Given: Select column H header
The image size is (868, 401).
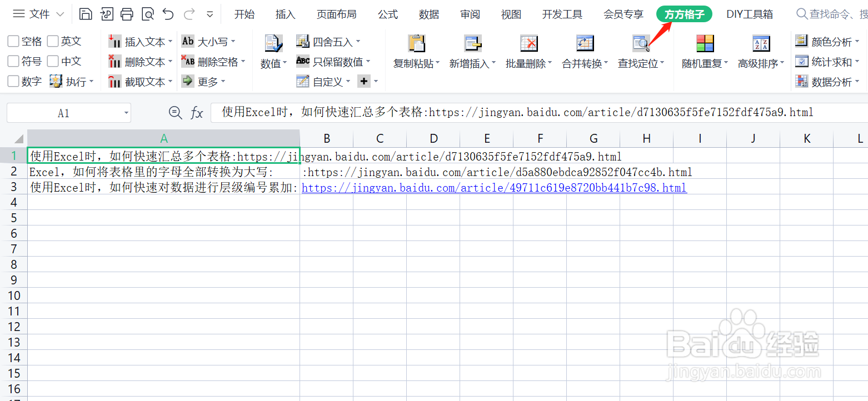Looking at the screenshot, I should pyautogui.click(x=646, y=139).
